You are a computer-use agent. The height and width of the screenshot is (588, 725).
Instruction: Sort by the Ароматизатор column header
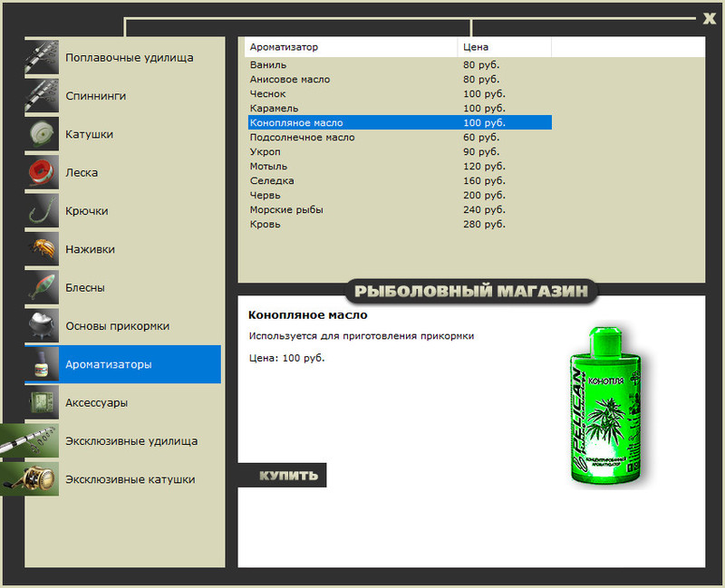pos(351,47)
